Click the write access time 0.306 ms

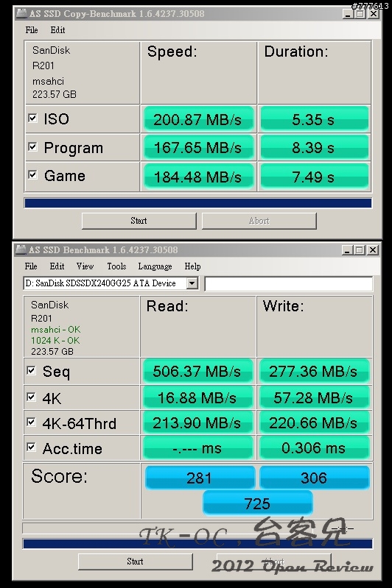point(314,447)
